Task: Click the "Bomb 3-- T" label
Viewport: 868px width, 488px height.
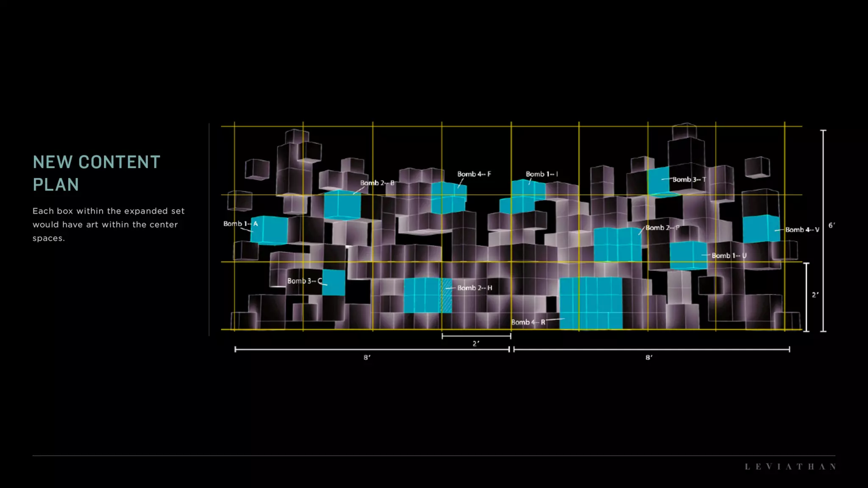Action: 689,180
